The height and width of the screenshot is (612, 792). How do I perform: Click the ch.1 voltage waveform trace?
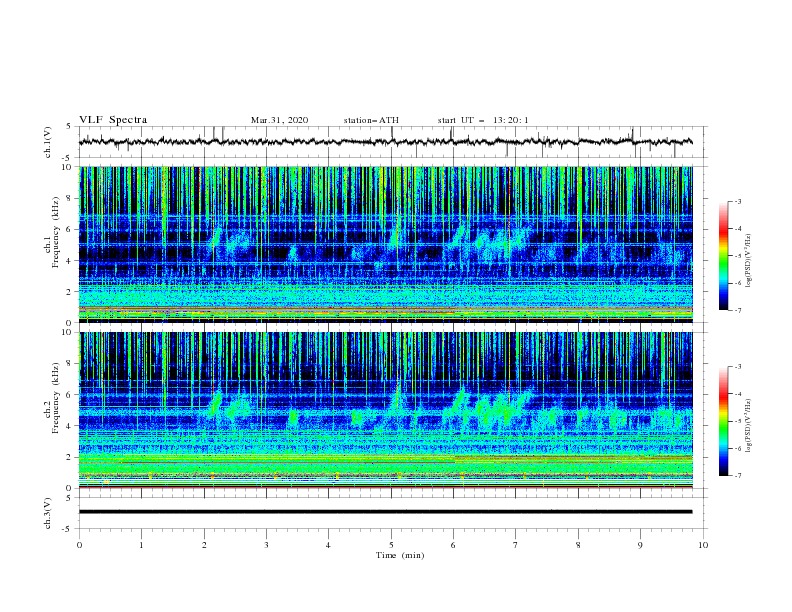click(x=385, y=142)
